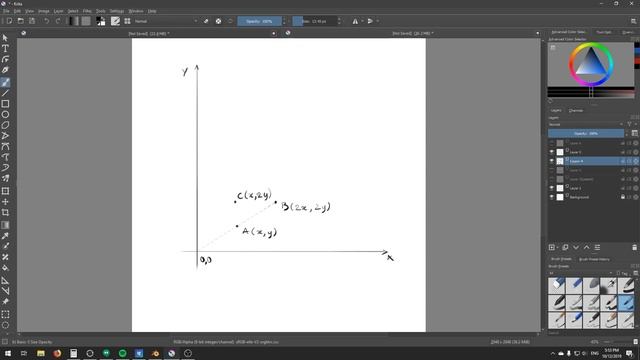640x360 pixels.
Task: Select the Ellipse tool
Action: click(x=5, y=115)
